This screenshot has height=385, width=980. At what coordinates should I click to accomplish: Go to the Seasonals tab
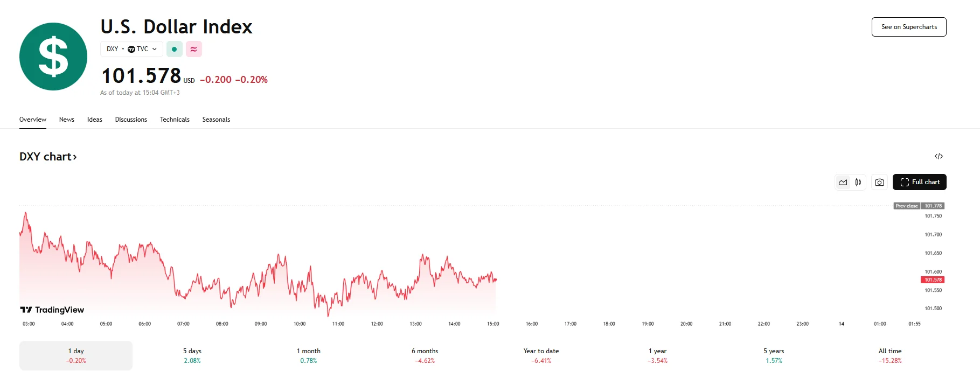point(216,120)
